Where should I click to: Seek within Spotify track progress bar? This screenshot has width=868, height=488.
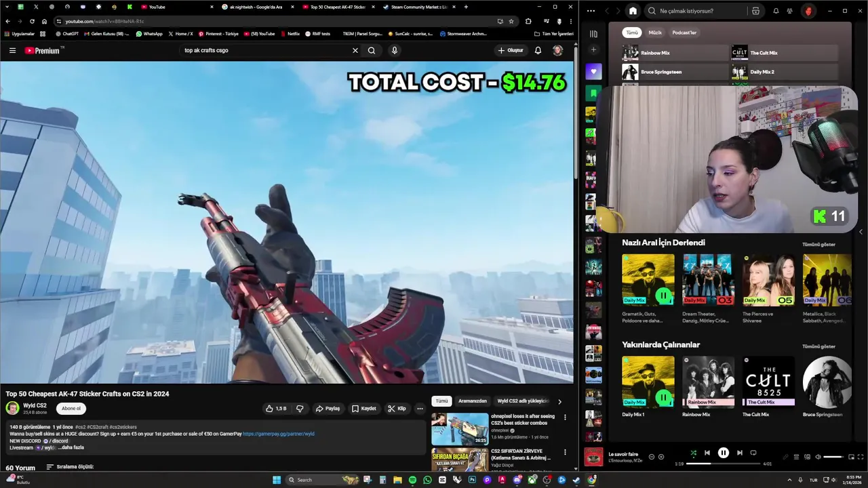pos(723,464)
